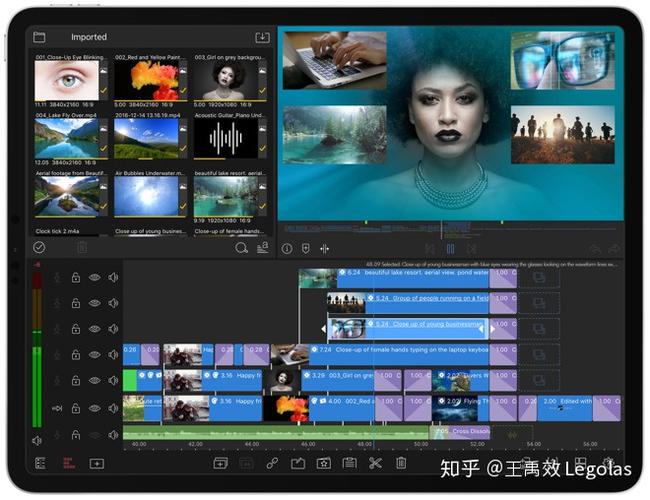Toggle the track headers icon at bottom left

pos(40,463)
